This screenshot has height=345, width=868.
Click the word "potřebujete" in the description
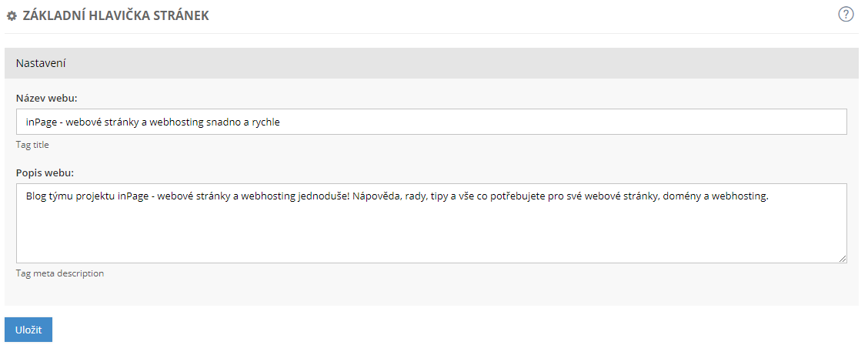pyautogui.click(x=513, y=196)
